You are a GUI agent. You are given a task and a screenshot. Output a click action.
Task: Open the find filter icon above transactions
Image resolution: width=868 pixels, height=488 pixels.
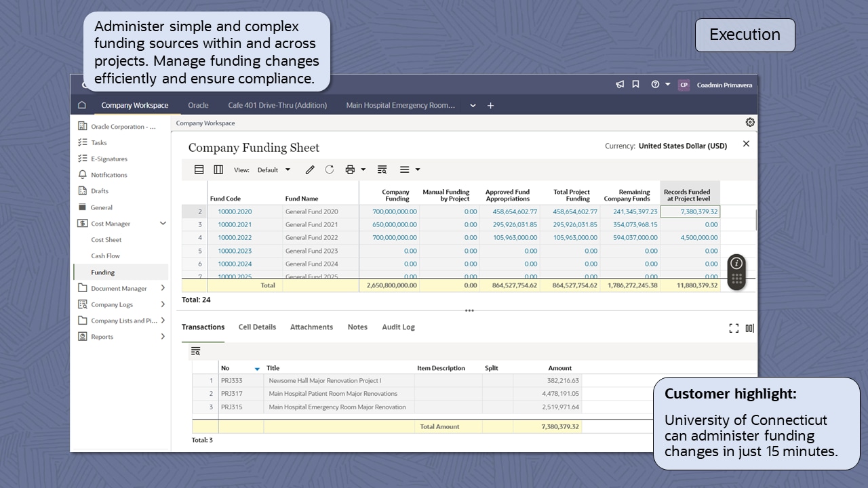pyautogui.click(x=196, y=351)
